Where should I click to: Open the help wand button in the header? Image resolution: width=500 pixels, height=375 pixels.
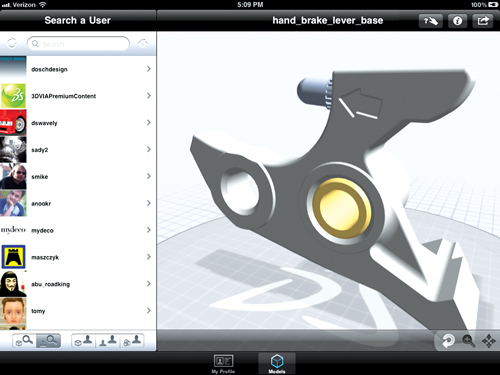(430, 21)
